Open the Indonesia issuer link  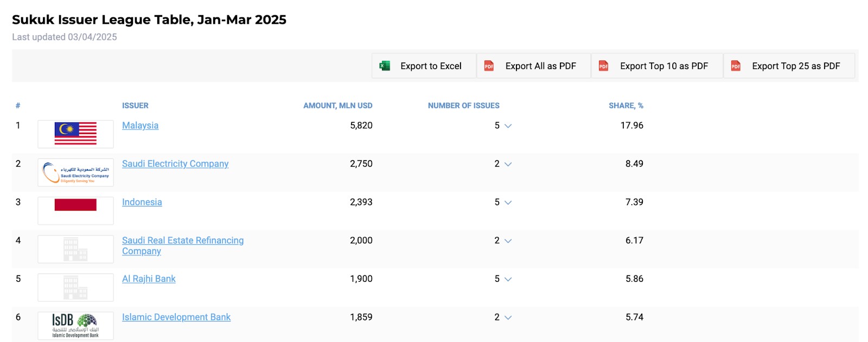click(142, 202)
